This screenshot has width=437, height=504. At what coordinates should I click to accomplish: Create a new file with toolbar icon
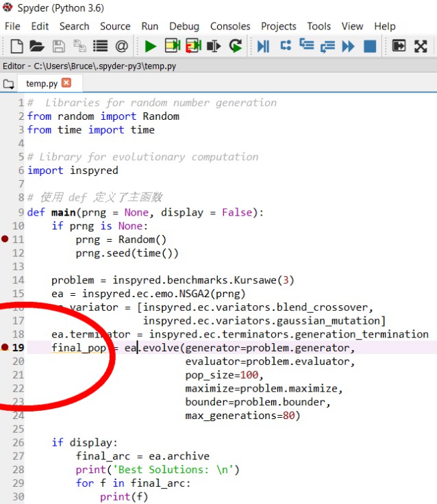pos(16,46)
